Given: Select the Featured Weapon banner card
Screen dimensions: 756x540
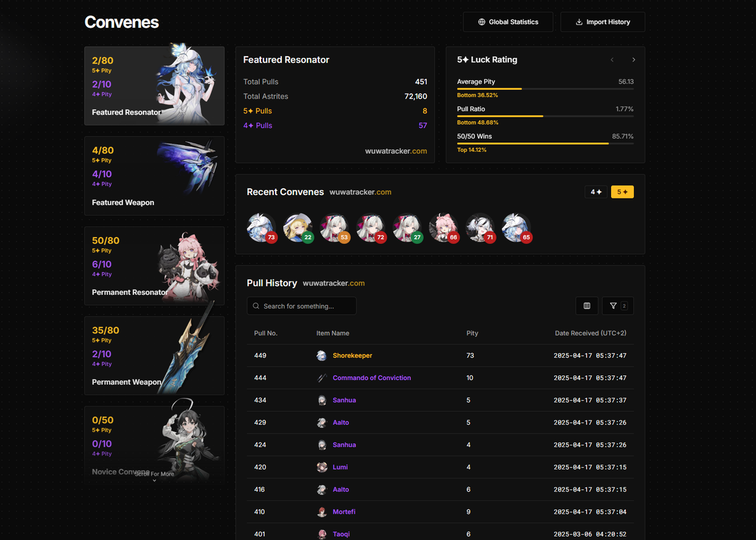Looking at the screenshot, I should (154, 175).
